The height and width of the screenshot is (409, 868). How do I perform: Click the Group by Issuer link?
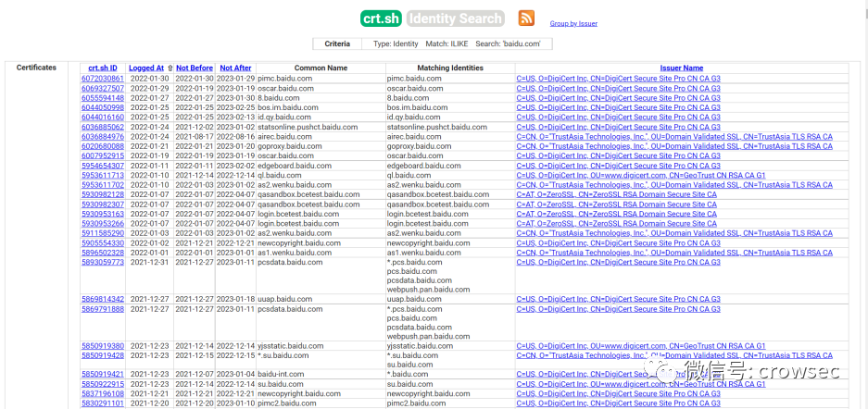tap(573, 24)
